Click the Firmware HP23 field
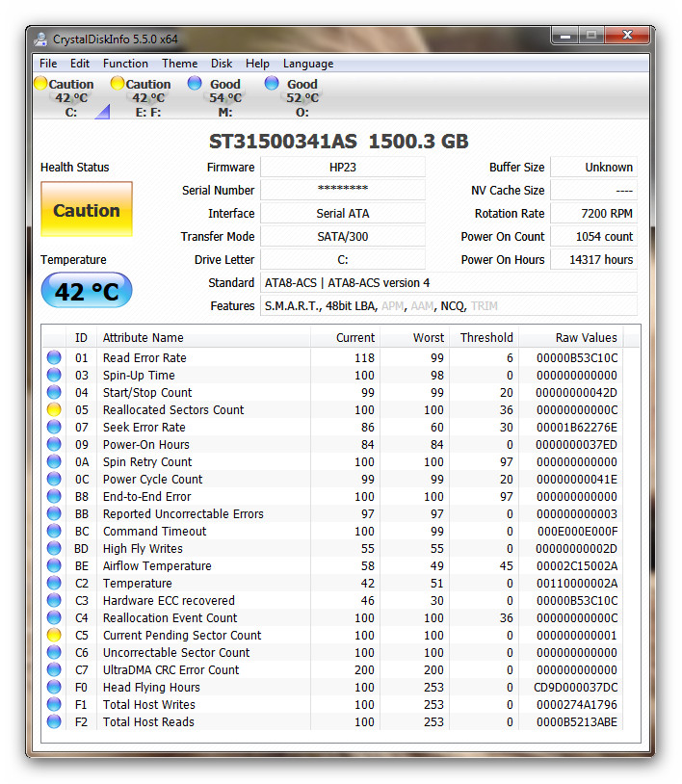The height and width of the screenshot is (784, 682). tap(343, 167)
